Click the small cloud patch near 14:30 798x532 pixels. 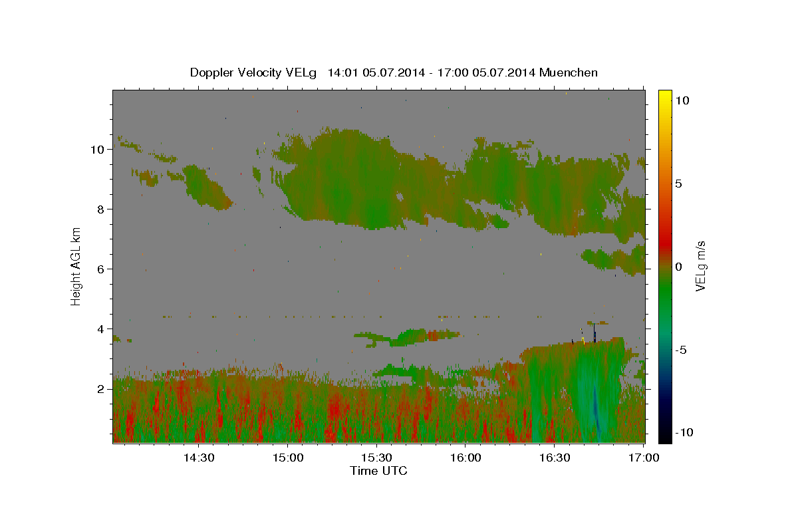tap(206, 186)
